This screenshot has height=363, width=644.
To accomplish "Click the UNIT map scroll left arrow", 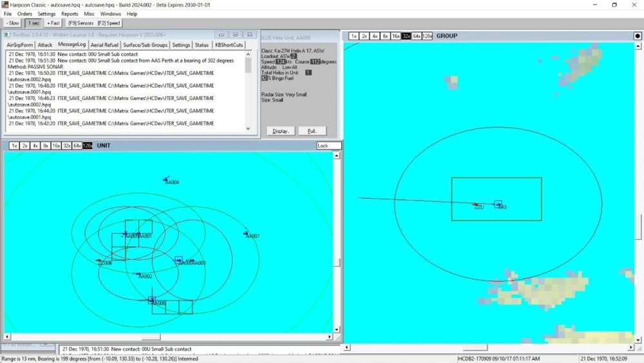I will coord(7,337).
